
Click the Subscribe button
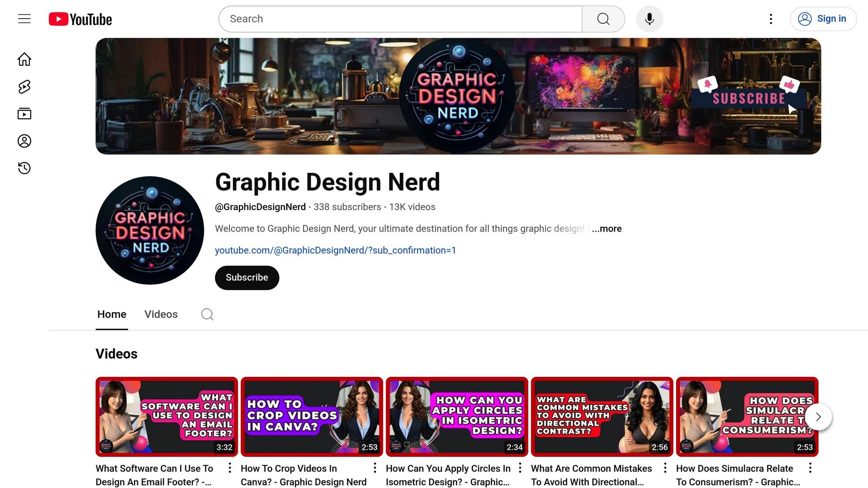pyautogui.click(x=247, y=277)
